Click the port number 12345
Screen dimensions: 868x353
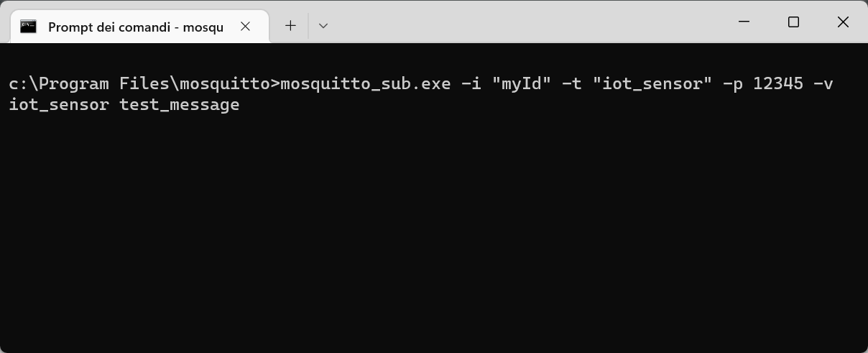tap(778, 84)
